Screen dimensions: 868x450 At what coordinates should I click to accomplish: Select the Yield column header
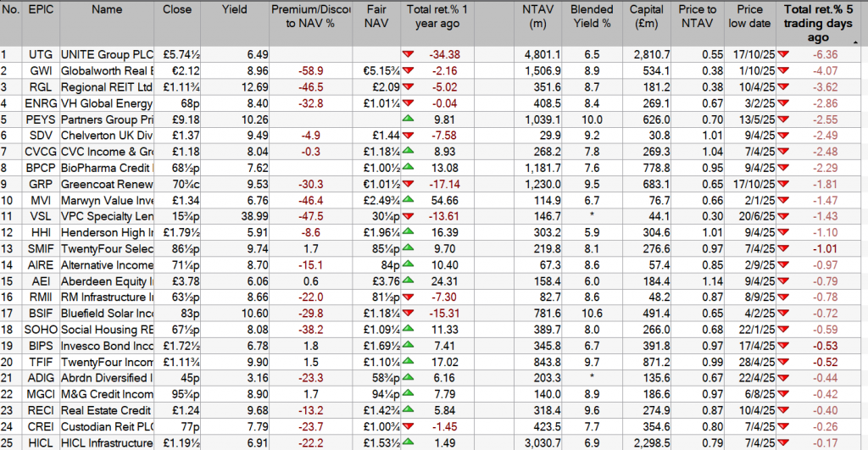click(234, 10)
